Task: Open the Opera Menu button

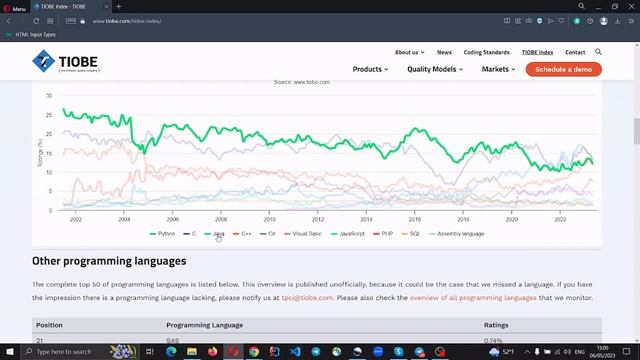Action: (x=14, y=8)
